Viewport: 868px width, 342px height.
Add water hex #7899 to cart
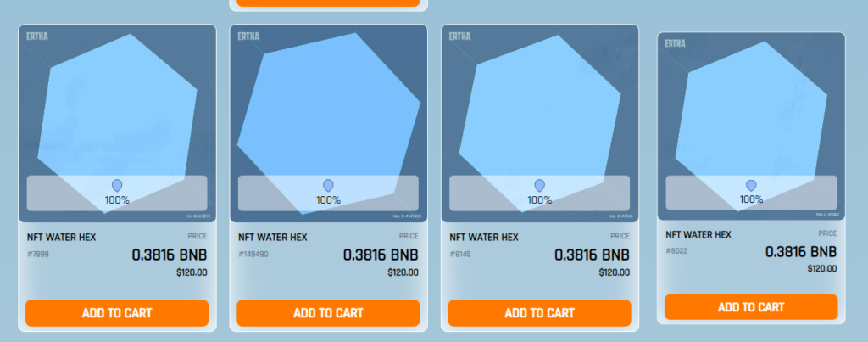pyautogui.click(x=117, y=313)
